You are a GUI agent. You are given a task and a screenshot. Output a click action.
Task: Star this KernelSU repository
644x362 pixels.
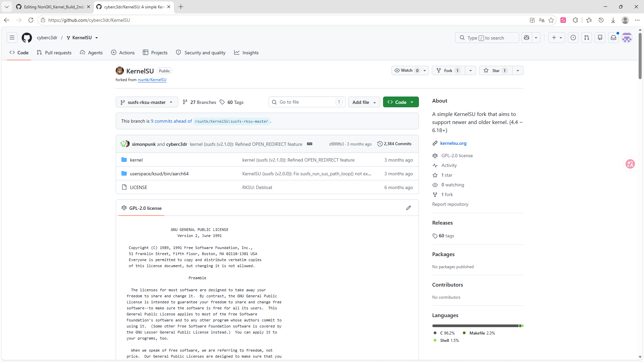point(496,70)
